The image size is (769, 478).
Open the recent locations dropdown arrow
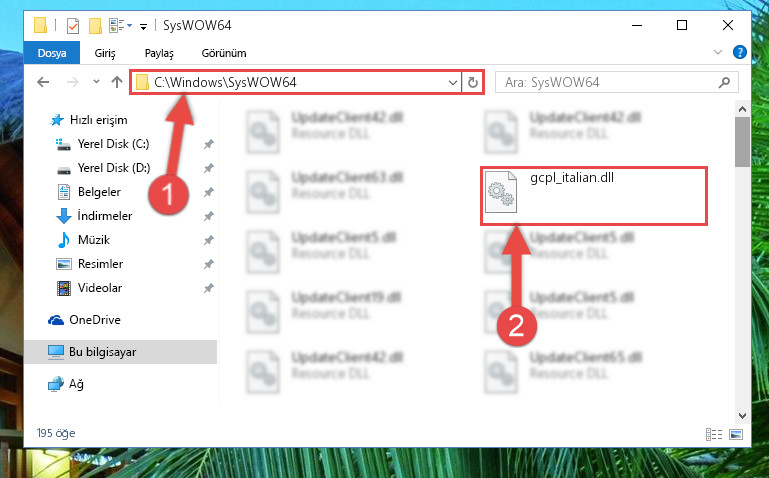pyautogui.click(x=96, y=82)
